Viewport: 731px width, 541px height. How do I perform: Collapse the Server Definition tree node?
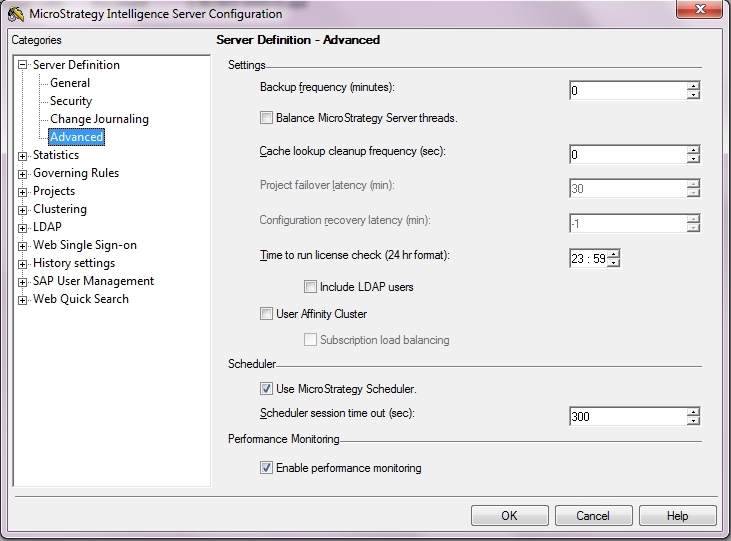point(23,65)
